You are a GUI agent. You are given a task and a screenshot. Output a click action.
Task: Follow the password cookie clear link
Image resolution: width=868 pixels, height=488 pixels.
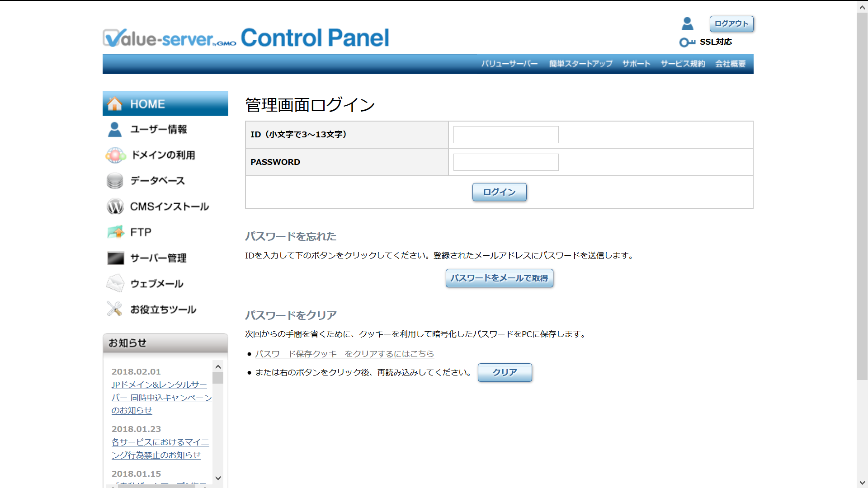[344, 354]
